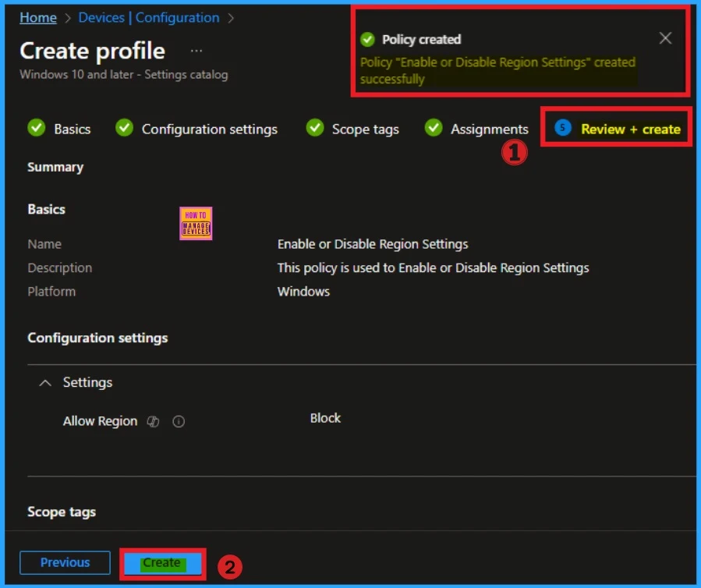Click the notification text 'created successfully'
701x588 pixels.
pyautogui.click(x=498, y=71)
